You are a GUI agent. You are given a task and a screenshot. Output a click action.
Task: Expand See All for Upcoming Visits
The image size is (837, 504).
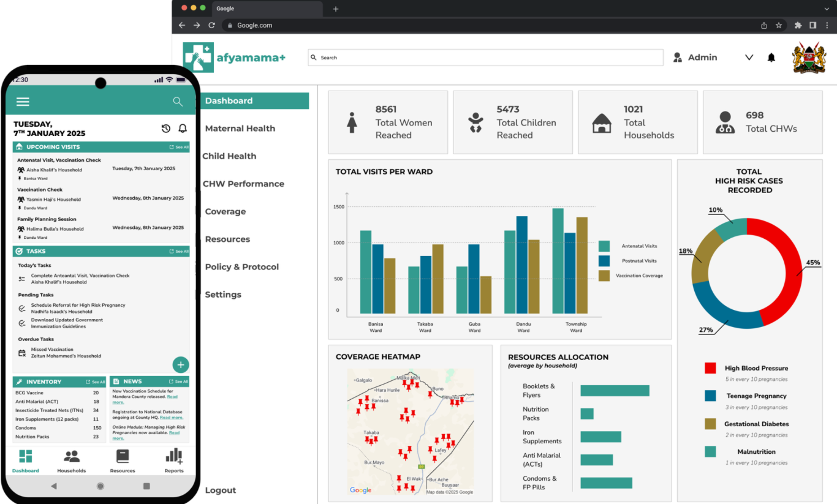179,147
